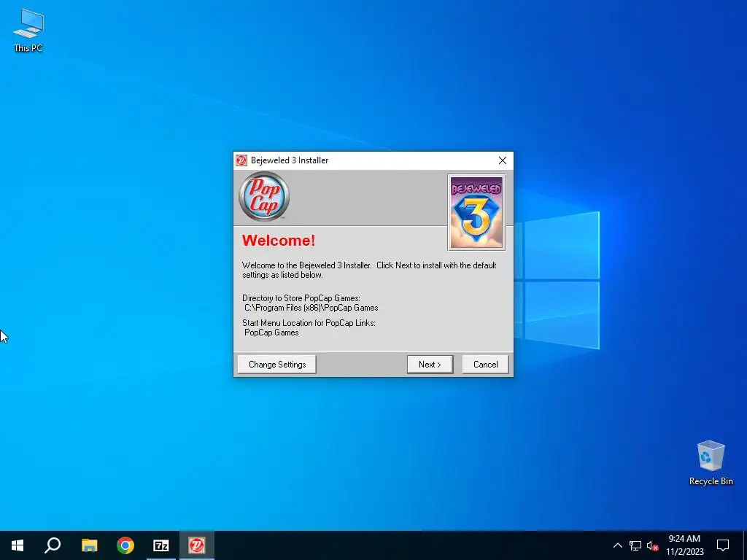Show hidden system tray icons
The width and height of the screenshot is (747, 560).
click(617, 545)
